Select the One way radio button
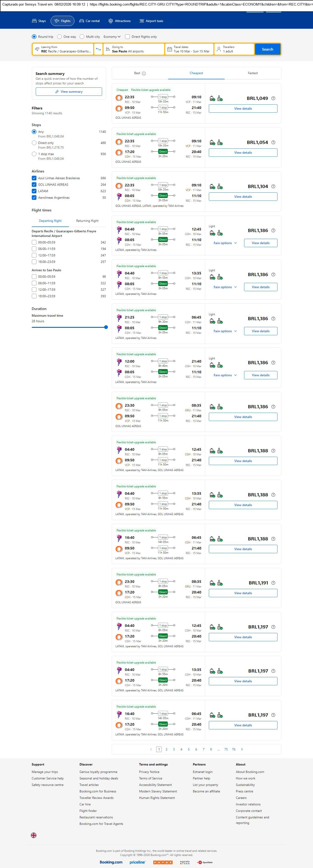The image size is (313, 868). (59, 37)
